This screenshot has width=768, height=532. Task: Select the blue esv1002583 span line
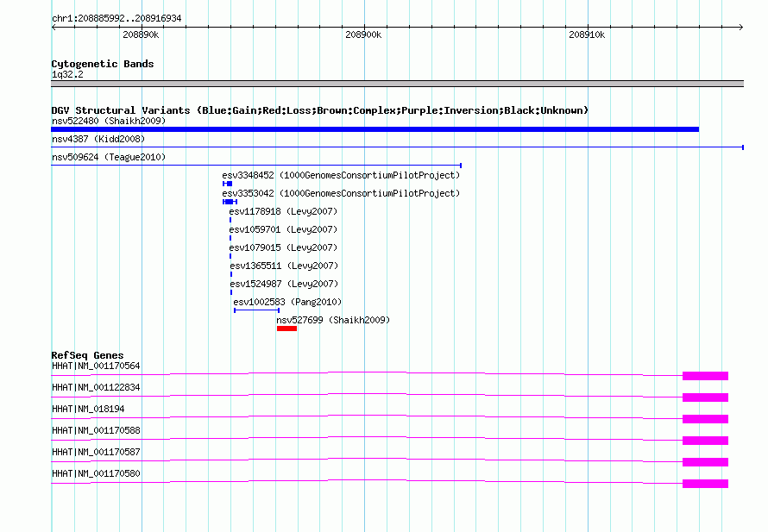[256, 310]
